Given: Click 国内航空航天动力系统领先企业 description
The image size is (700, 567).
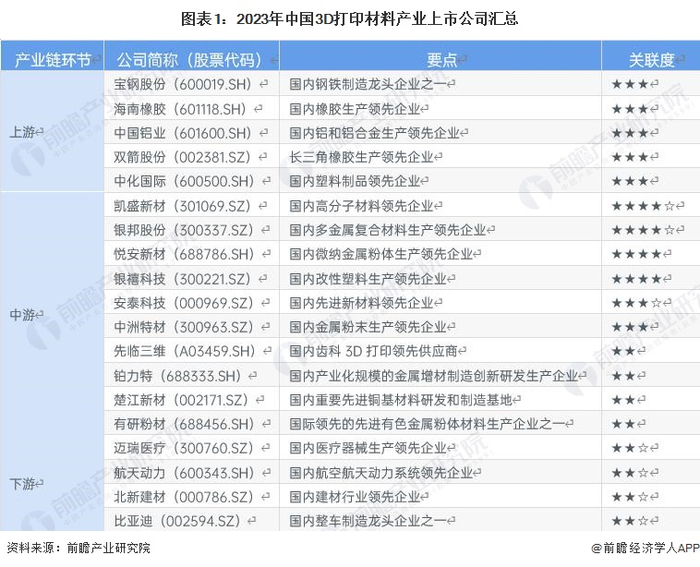Looking at the screenshot, I should 381,473.
